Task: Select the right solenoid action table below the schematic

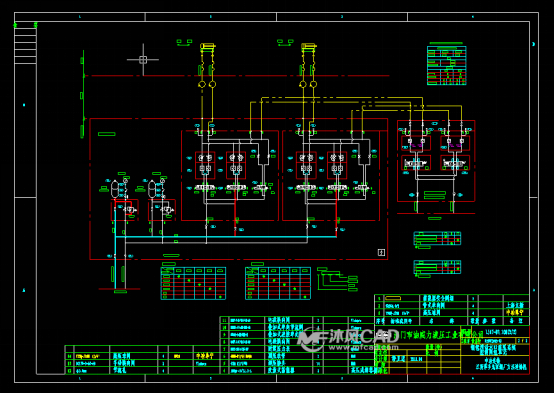Action: [x=278, y=283]
